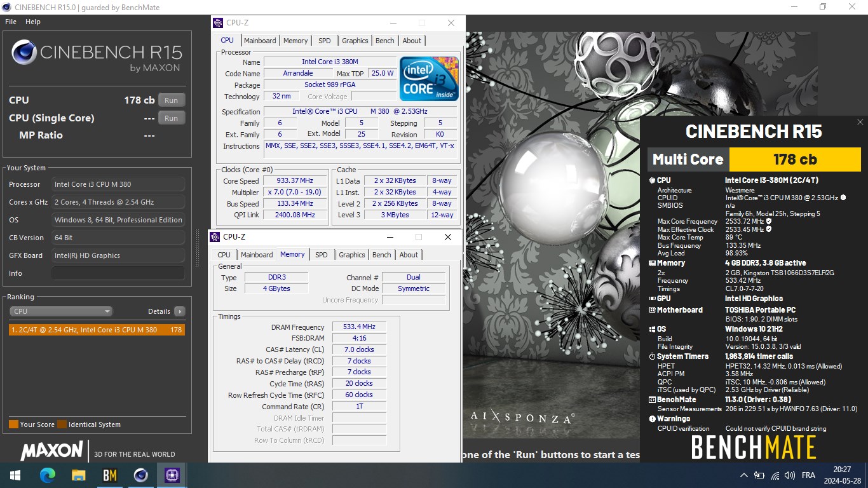Open the Ranking CPU dropdown
Image resolution: width=868 pixels, height=488 pixels.
pyautogui.click(x=61, y=311)
